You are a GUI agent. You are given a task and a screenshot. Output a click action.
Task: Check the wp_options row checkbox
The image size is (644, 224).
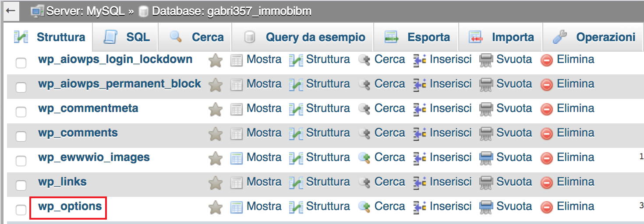click(21, 210)
